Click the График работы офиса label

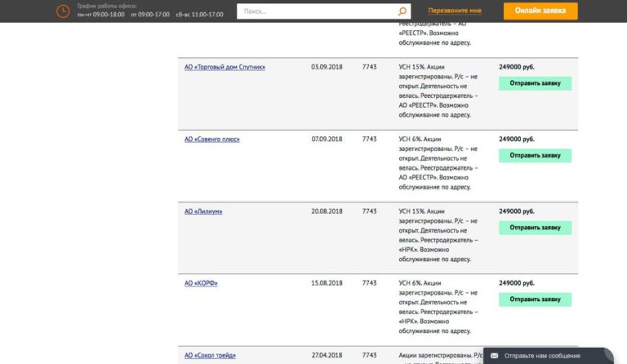click(107, 6)
